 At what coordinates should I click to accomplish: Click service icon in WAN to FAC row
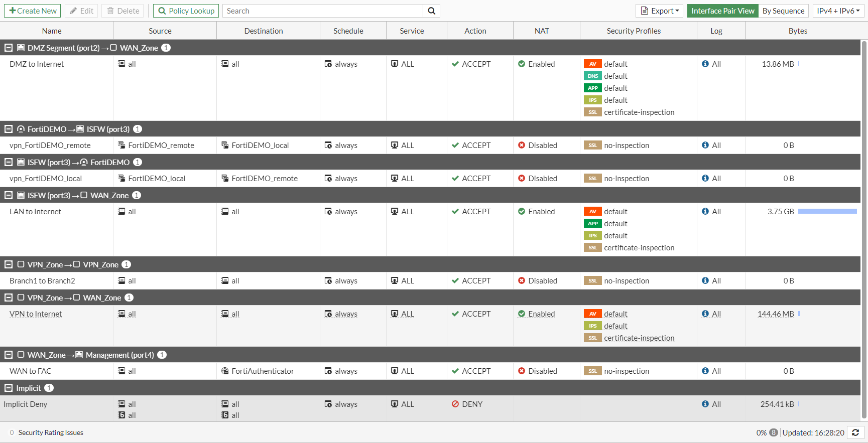395,371
